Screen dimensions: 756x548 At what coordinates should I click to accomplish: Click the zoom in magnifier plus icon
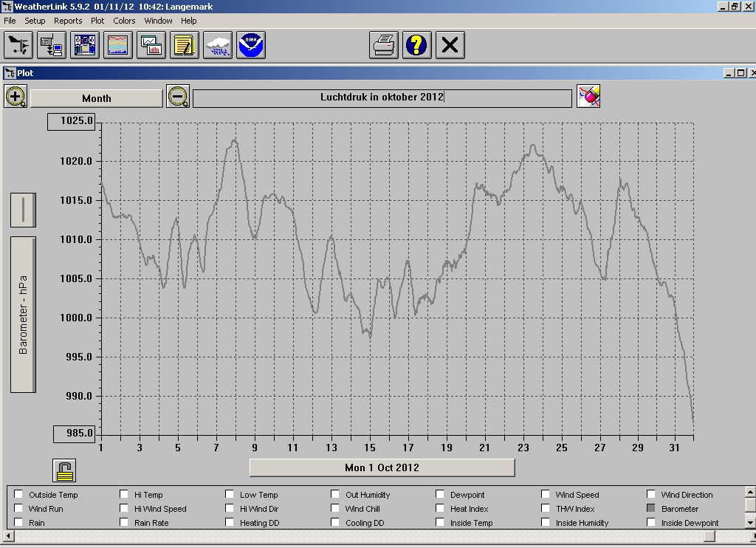point(16,97)
